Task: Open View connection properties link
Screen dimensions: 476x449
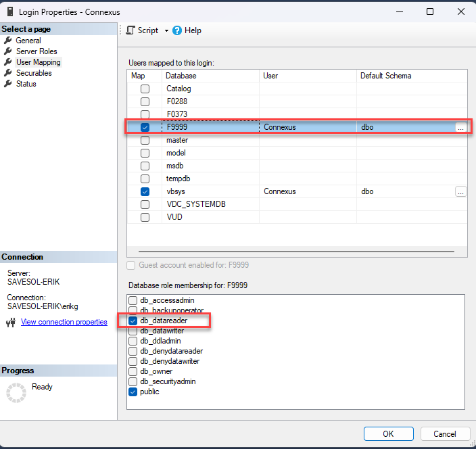Action: click(x=64, y=322)
